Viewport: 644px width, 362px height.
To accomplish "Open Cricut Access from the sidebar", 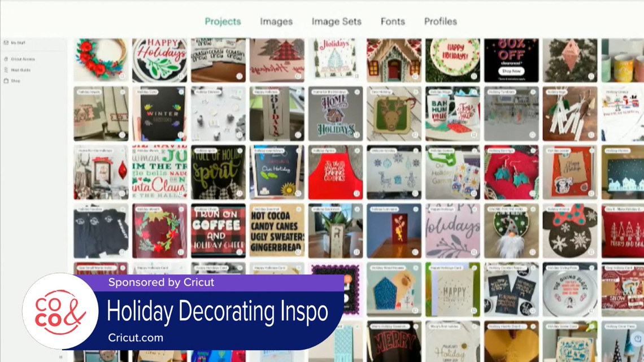I will pos(21,59).
